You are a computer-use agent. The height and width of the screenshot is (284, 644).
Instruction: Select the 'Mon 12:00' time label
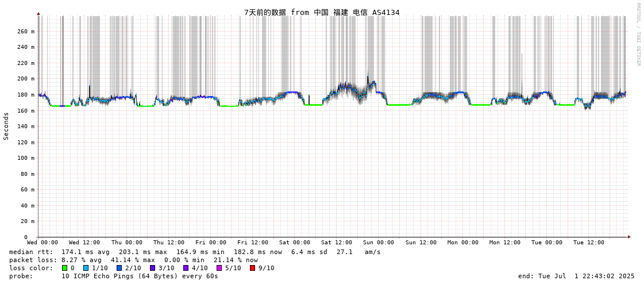pos(505,243)
